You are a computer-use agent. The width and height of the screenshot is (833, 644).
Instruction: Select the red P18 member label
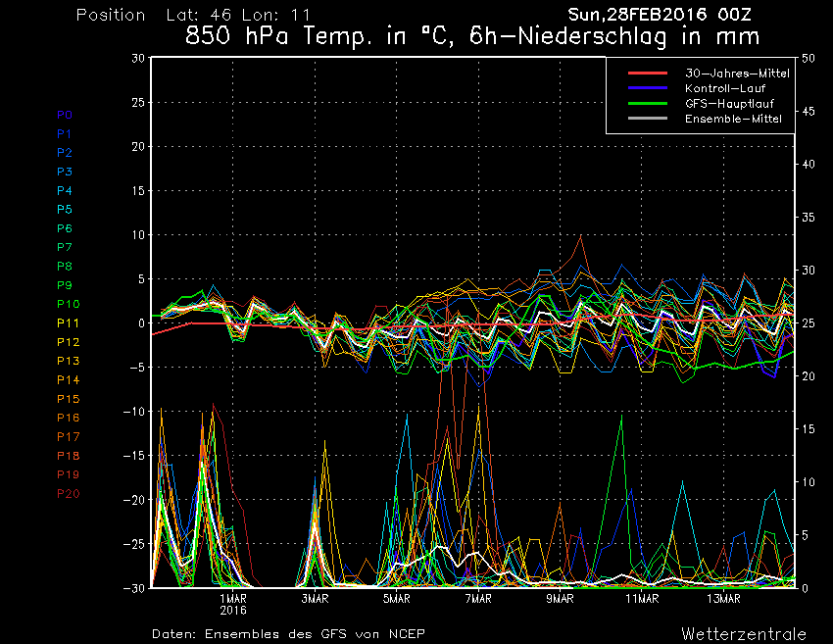pos(69,456)
